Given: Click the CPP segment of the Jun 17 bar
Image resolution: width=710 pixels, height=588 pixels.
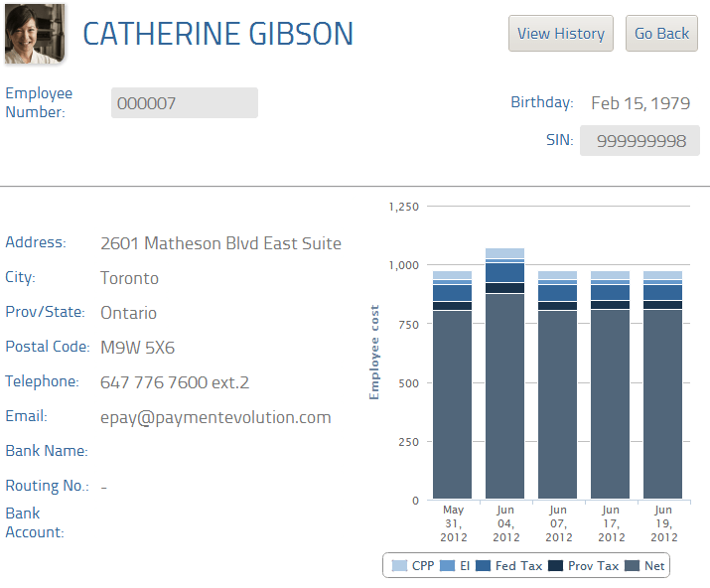Looking at the screenshot, I should coord(610,275).
